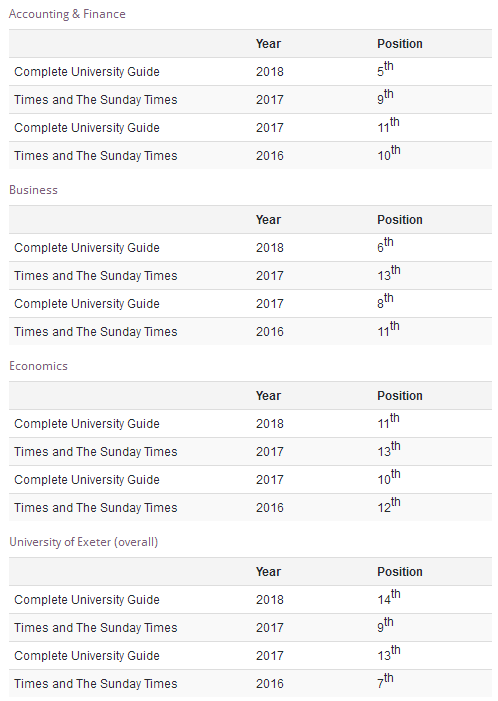This screenshot has height=701, width=498.
Task: Click Complete University Guide 2018 row under Economics
Action: tap(250, 423)
